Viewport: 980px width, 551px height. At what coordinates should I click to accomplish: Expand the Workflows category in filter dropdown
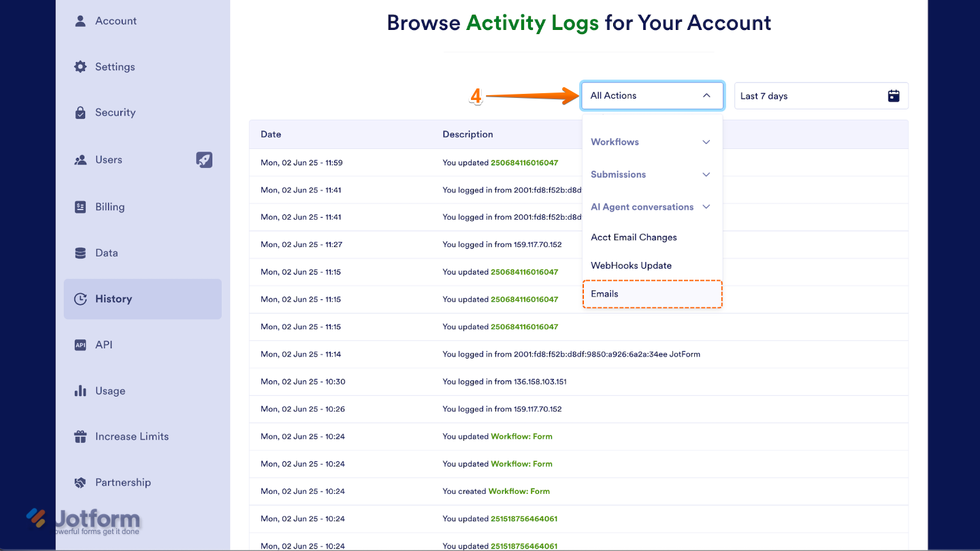(x=615, y=142)
